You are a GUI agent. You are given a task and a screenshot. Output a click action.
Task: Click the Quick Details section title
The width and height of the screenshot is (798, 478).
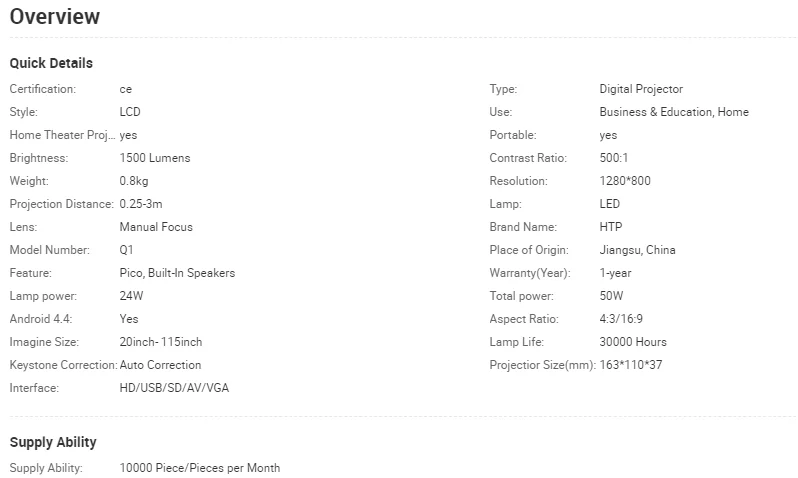[x=51, y=63]
